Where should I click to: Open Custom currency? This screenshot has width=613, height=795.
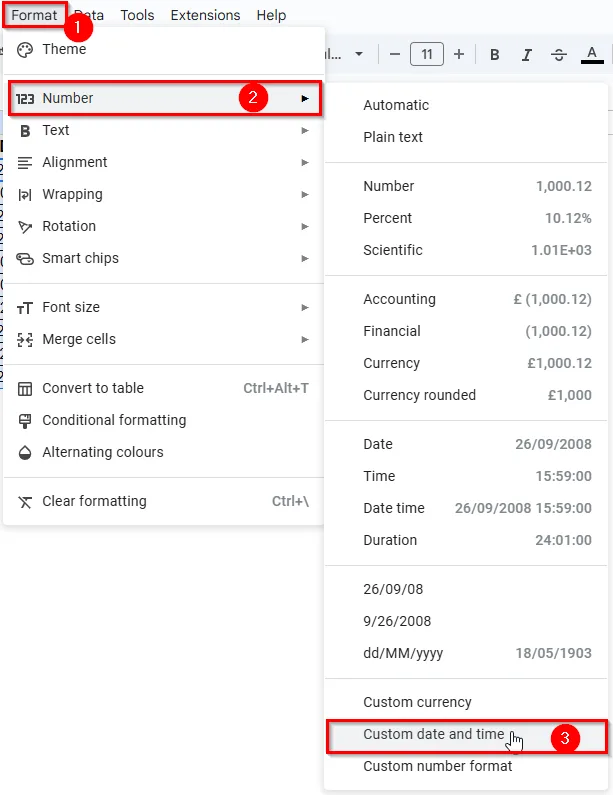click(x=466, y=703)
